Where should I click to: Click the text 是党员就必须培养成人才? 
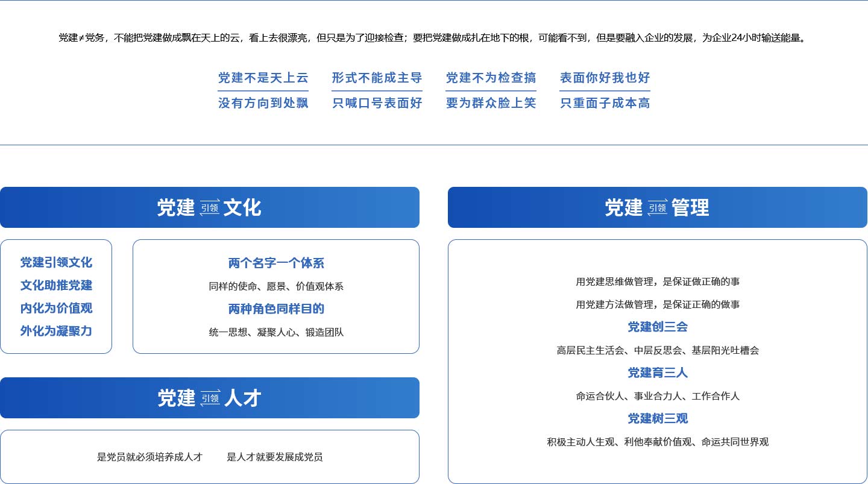[x=149, y=457]
